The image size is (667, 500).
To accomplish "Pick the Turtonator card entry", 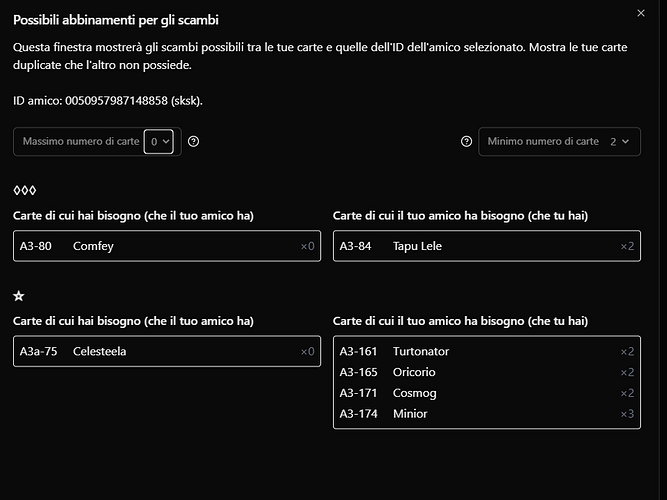I will coord(486,351).
